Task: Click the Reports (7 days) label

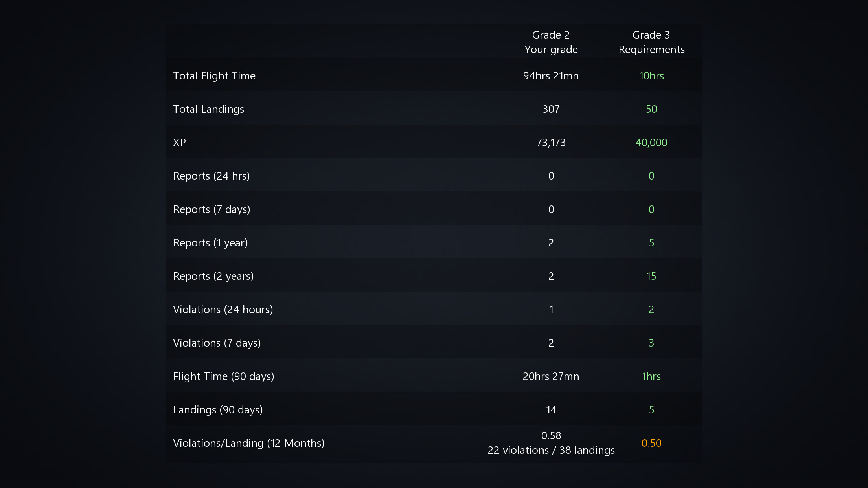Action: coord(211,209)
